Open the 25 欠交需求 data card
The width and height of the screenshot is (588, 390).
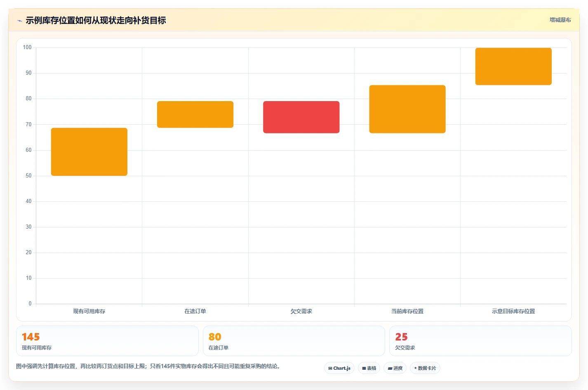click(480, 341)
